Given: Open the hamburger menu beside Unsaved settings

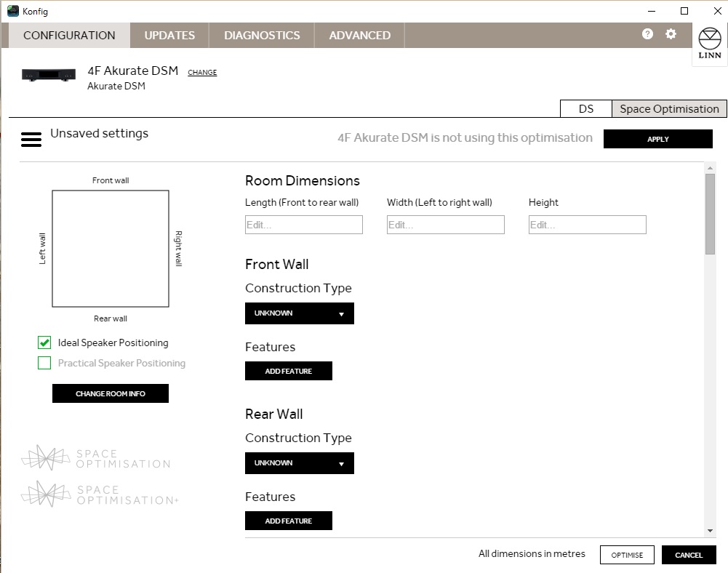Looking at the screenshot, I should 31,140.
